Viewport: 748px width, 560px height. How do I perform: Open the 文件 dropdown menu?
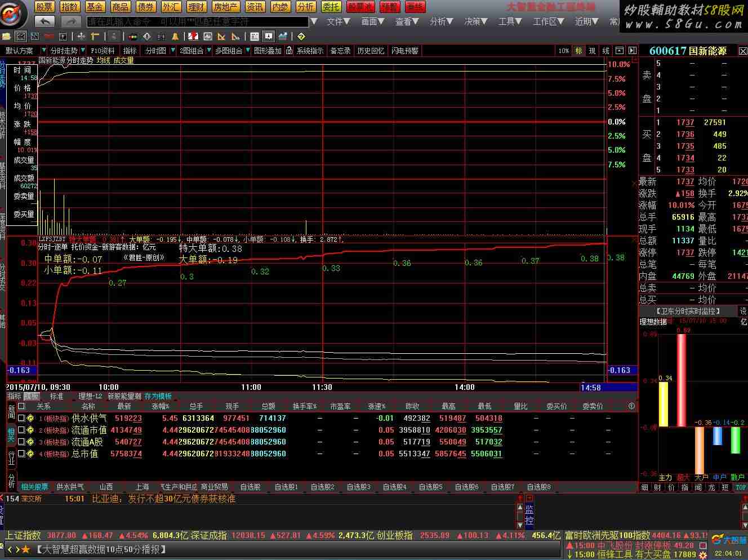coord(338,21)
